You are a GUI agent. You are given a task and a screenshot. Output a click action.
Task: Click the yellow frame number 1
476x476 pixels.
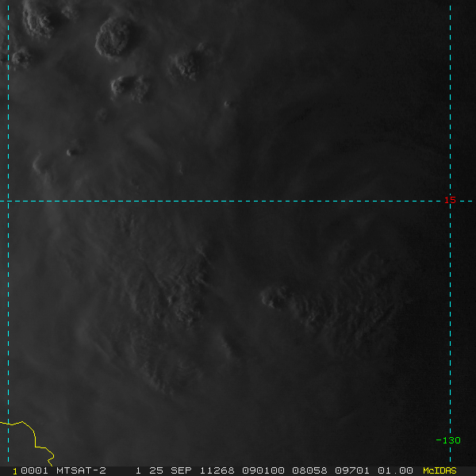(15, 471)
